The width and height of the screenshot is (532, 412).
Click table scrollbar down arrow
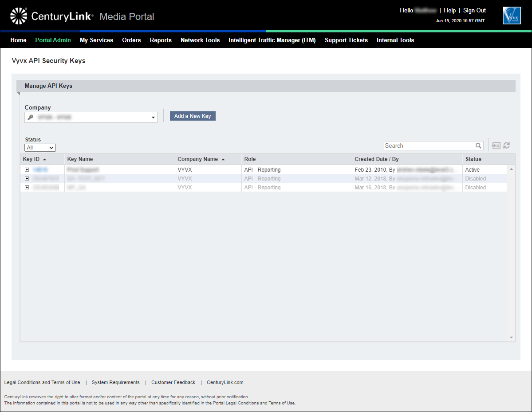click(511, 337)
